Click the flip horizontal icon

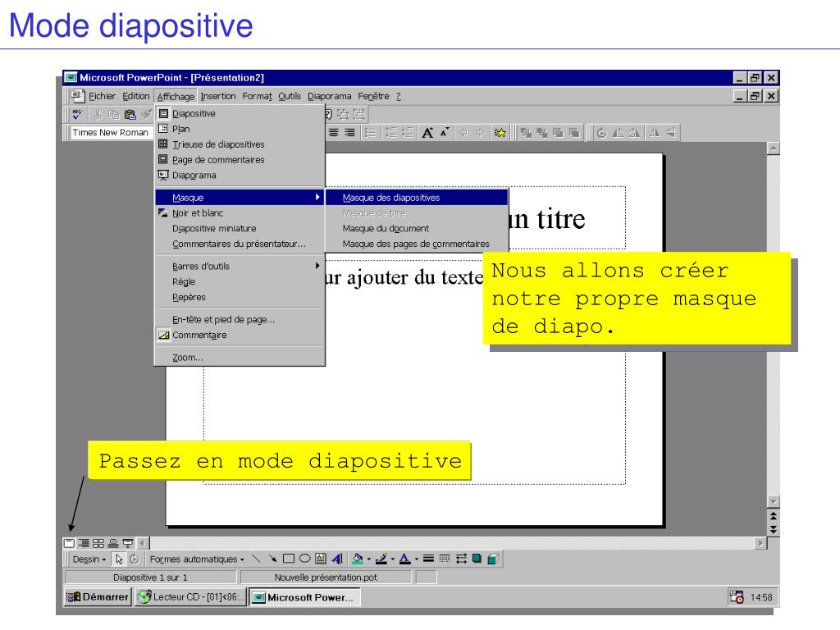(x=655, y=133)
